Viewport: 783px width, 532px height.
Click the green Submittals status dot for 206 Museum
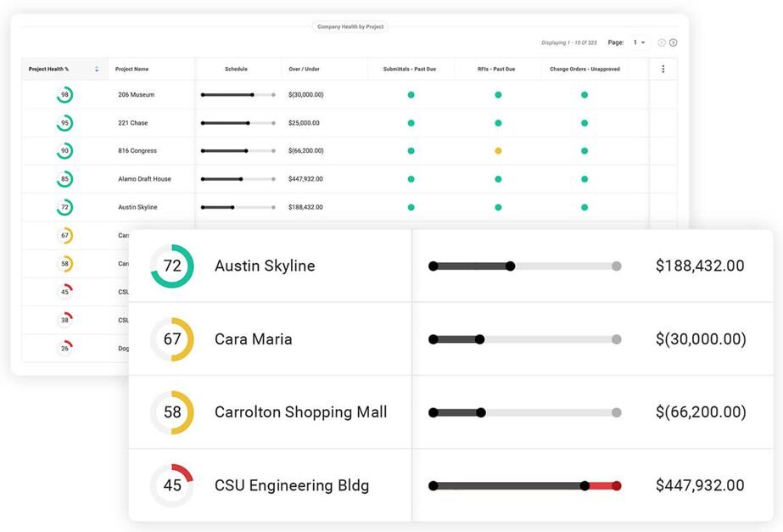point(411,94)
